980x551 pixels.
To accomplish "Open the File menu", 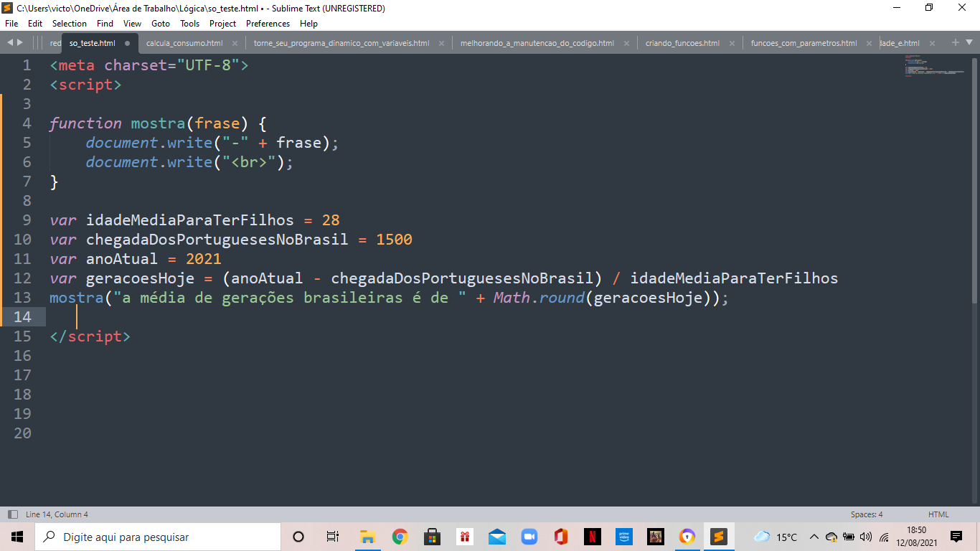I will 11,24.
